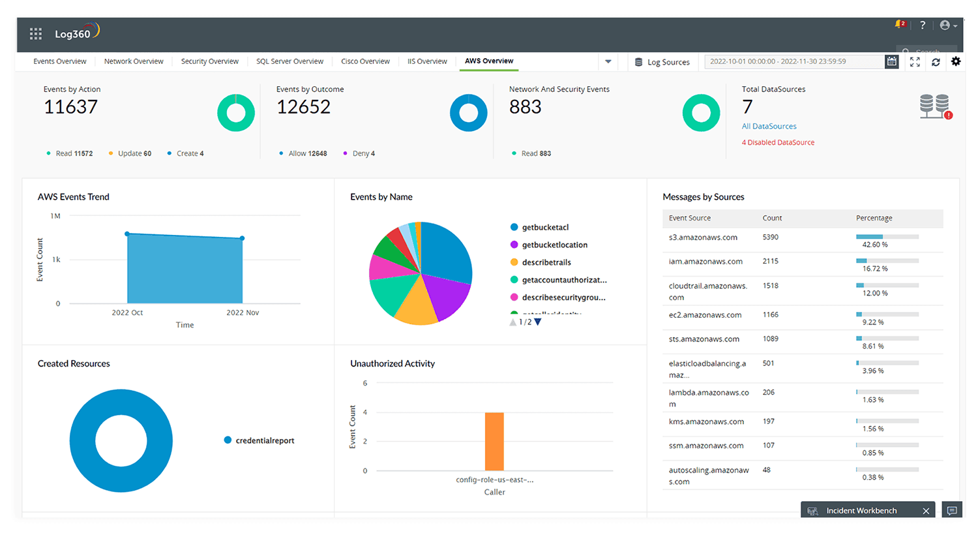The width and height of the screenshot is (980, 535).
Task: Click the s3.amazonaws.com percentage bar
Action: coord(887,237)
